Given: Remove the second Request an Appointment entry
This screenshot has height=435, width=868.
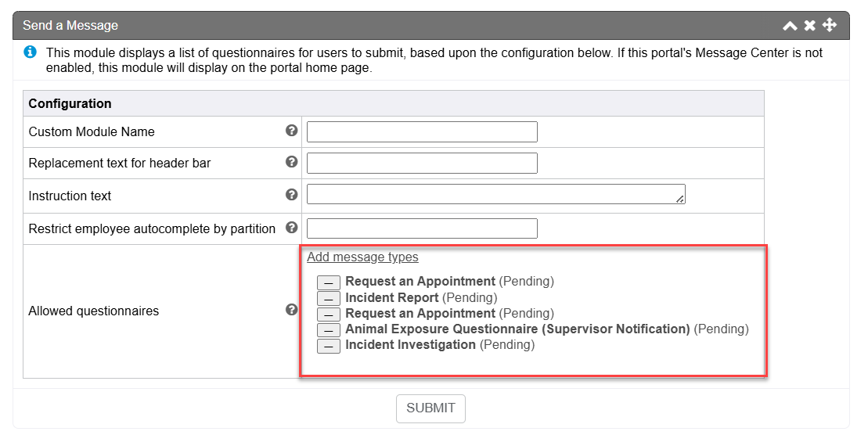Looking at the screenshot, I should coord(329,314).
